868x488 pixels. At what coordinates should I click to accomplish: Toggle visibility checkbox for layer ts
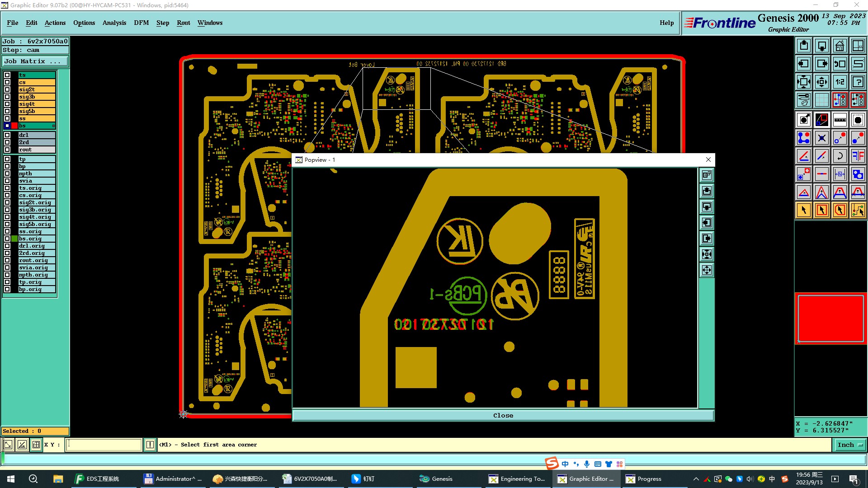[x=7, y=75]
